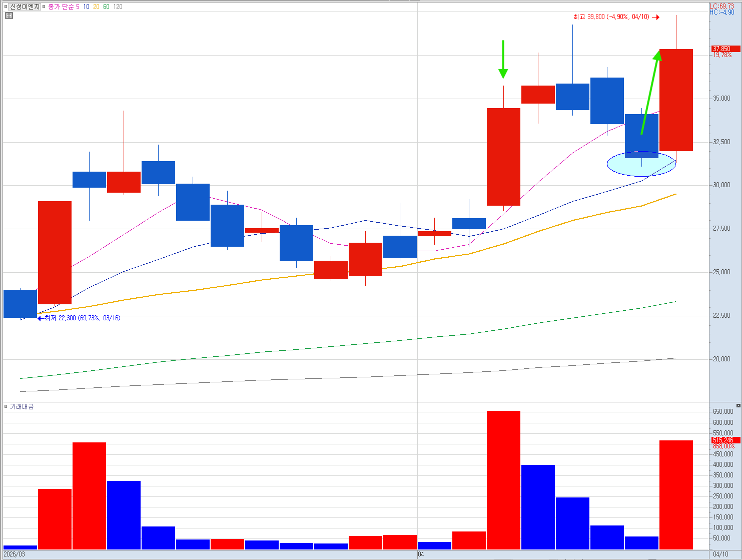742x560 pixels.
Task: Click the small square before 신성이엔지
Action: [6, 7]
